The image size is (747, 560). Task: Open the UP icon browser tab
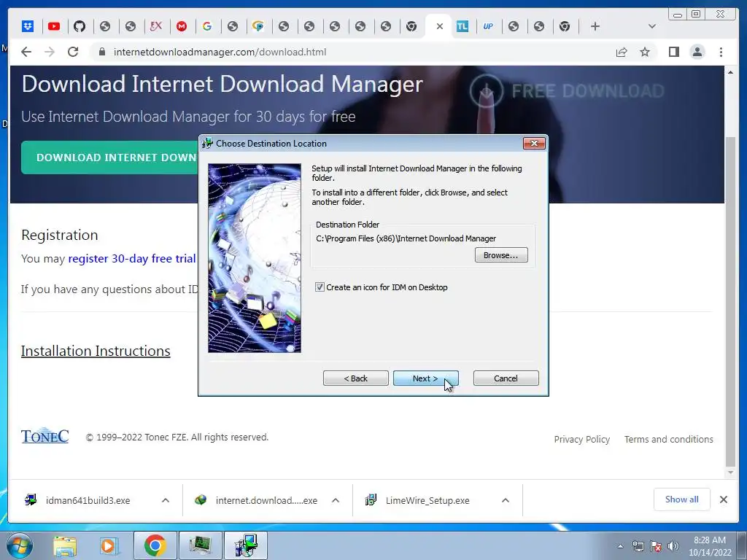pyautogui.click(x=488, y=26)
